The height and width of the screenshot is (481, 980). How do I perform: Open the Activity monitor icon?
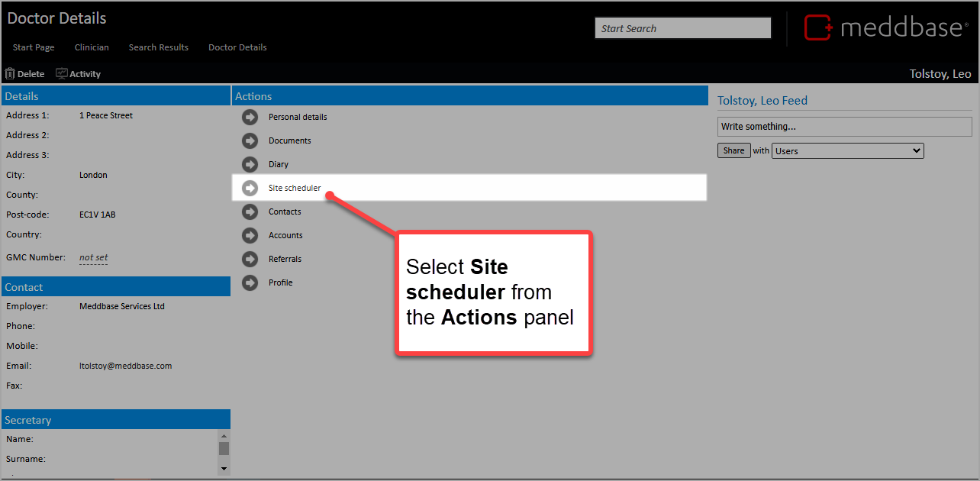(x=62, y=74)
